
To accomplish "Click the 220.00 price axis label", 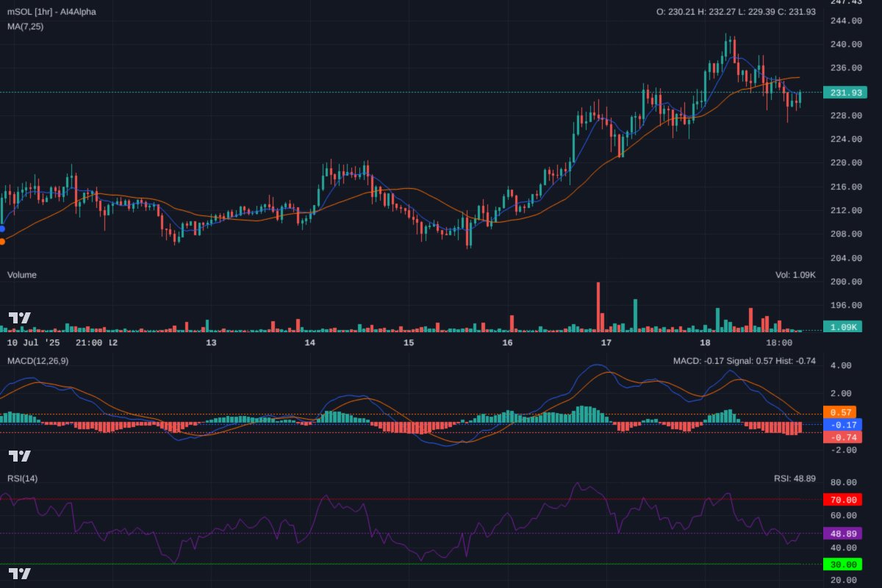I will coord(845,162).
